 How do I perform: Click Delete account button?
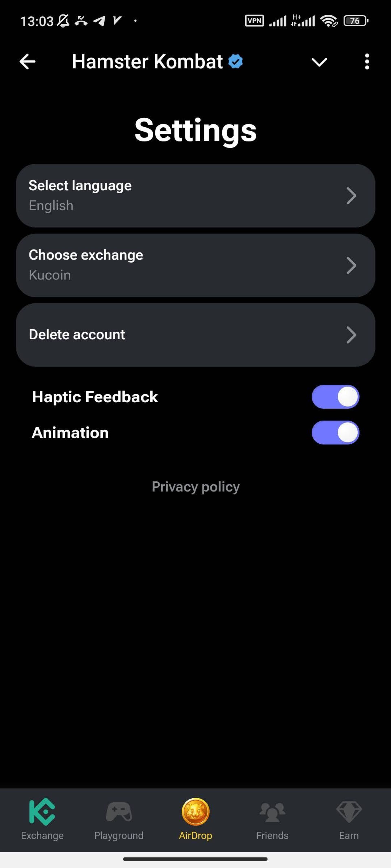point(195,334)
